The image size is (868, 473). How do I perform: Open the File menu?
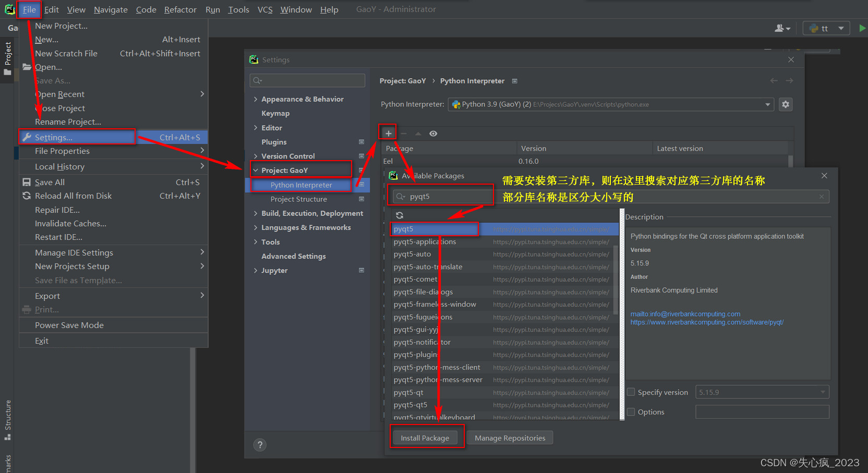coord(29,9)
